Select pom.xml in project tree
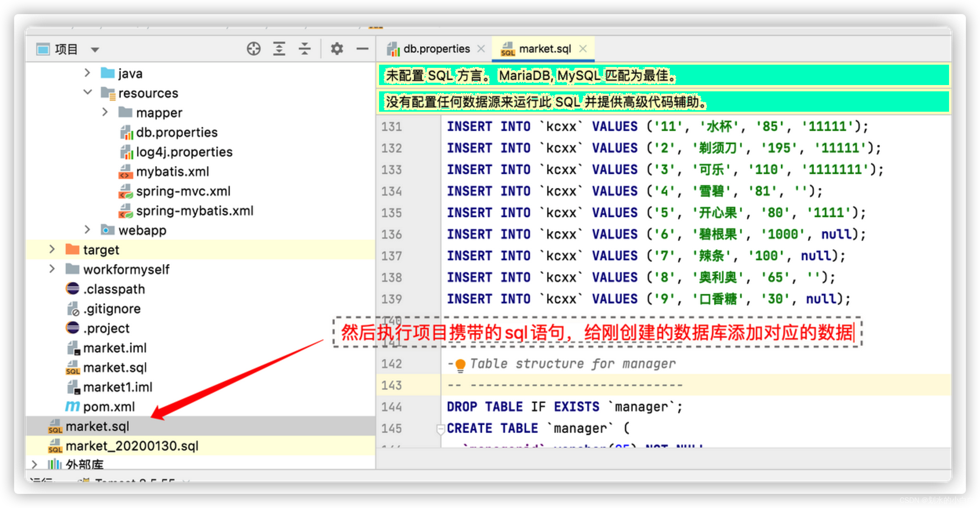Image resolution: width=980 pixels, height=508 pixels. [x=109, y=407]
